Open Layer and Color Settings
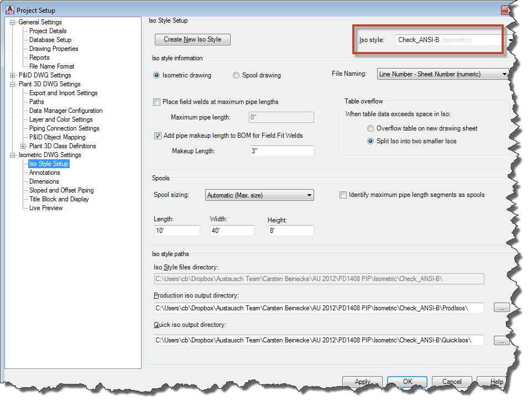This screenshot has width=532, height=406. pyautogui.click(x=61, y=119)
